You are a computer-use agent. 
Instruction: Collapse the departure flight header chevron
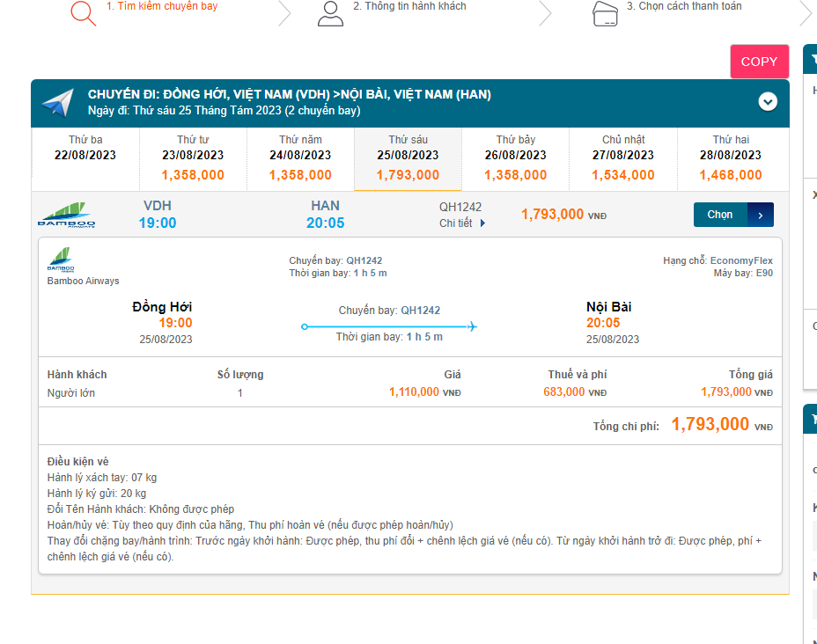(768, 102)
